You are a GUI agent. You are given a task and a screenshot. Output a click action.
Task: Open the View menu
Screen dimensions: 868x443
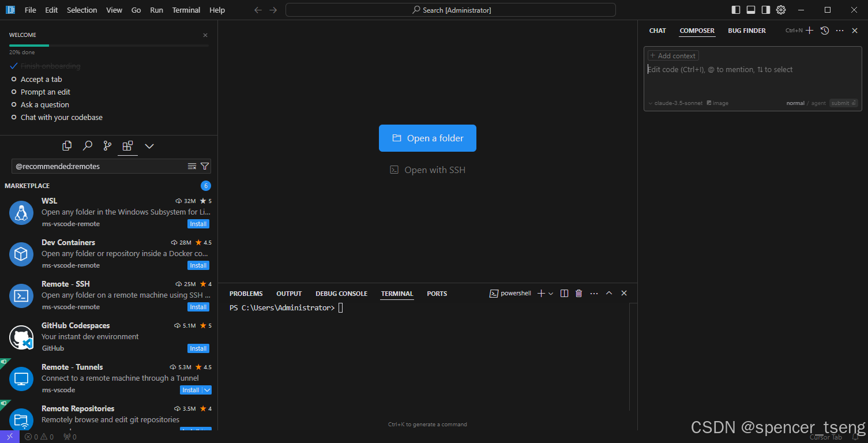(114, 10)
